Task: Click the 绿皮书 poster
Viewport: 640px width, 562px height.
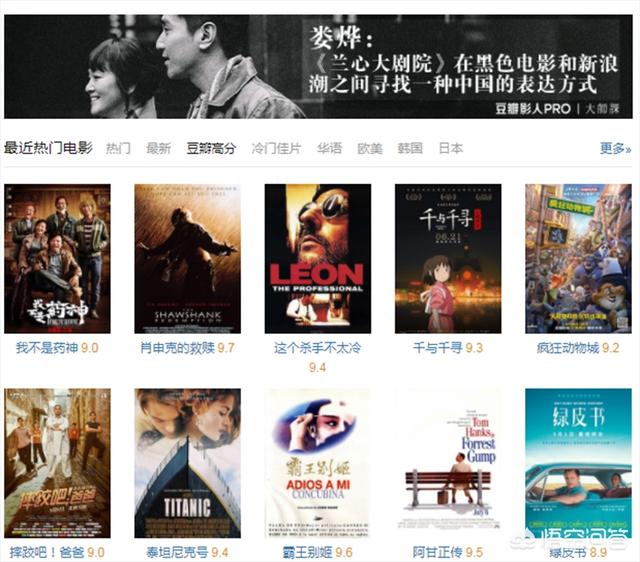Action: 578,463
